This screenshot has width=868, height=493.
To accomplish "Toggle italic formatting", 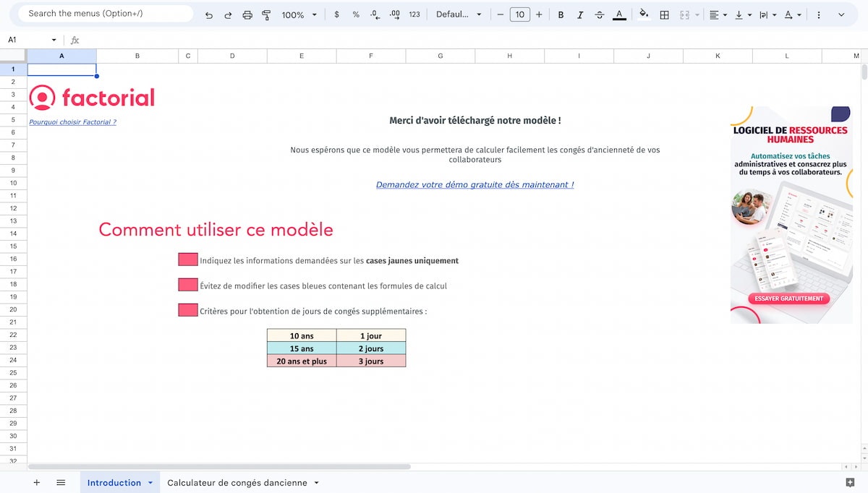I will click(x=580, y=14).
